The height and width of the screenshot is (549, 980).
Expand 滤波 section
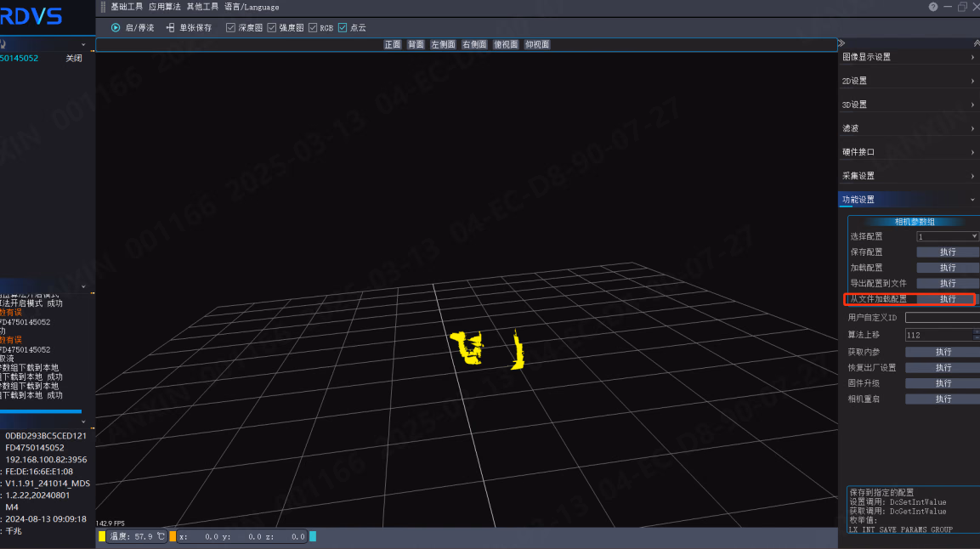pos(909,128)
